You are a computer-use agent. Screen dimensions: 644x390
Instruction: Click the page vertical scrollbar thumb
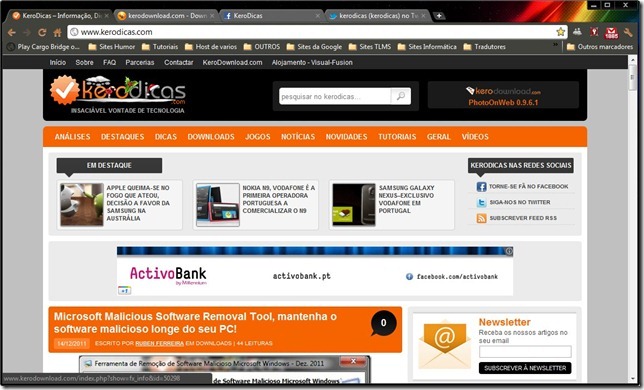(633, 78)
